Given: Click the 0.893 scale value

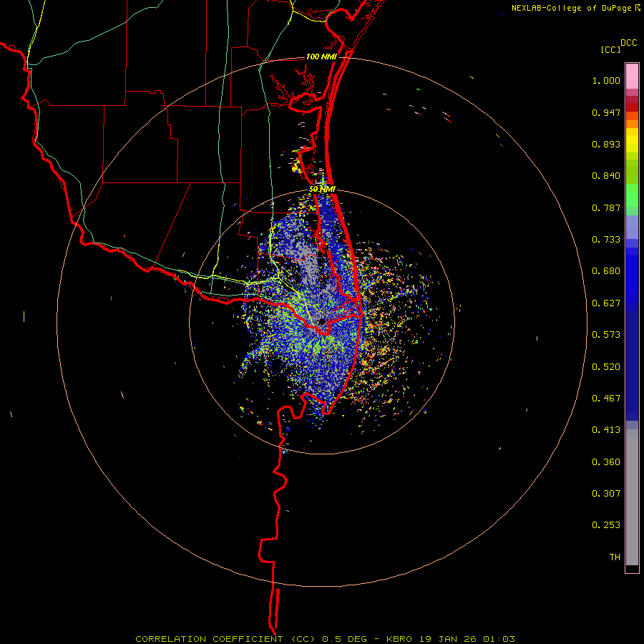Looking at the screenshot, I should (x=606, y=144).
